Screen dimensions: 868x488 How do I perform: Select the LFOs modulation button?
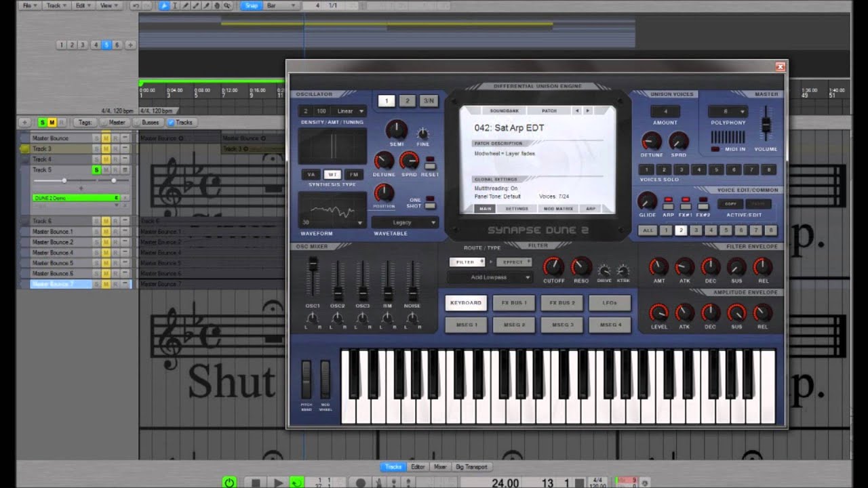click(610, 303)
